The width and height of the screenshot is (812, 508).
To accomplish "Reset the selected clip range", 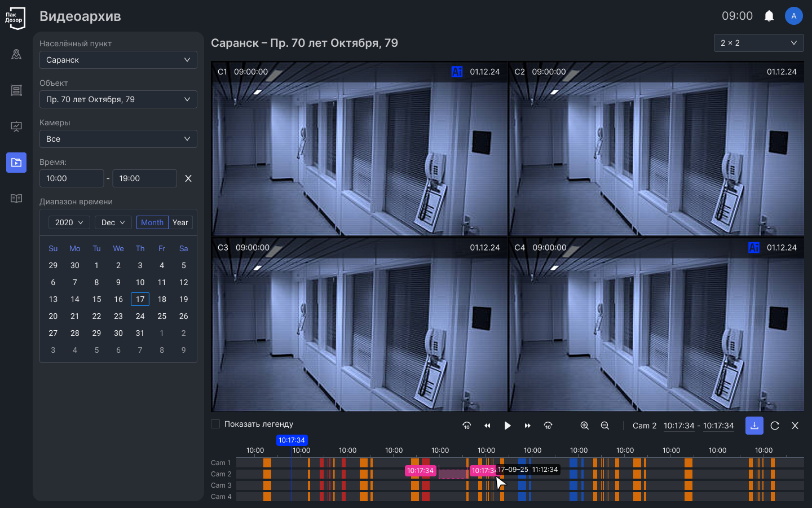I will 775,426.
